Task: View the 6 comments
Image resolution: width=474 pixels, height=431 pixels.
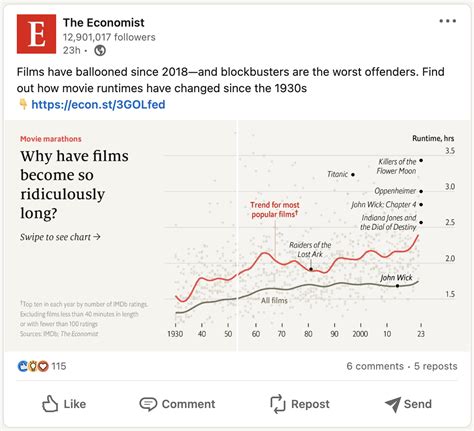Action: click(375, 366)
